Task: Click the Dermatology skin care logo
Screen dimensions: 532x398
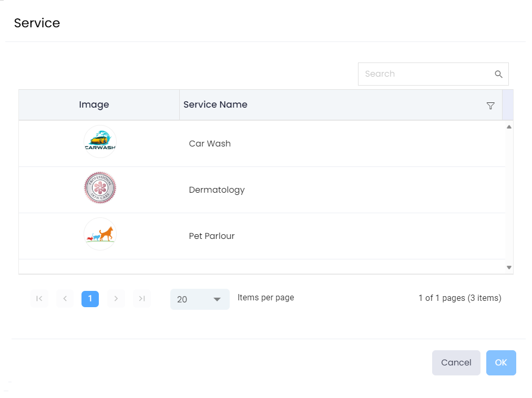Action: (x=100, y=188)
